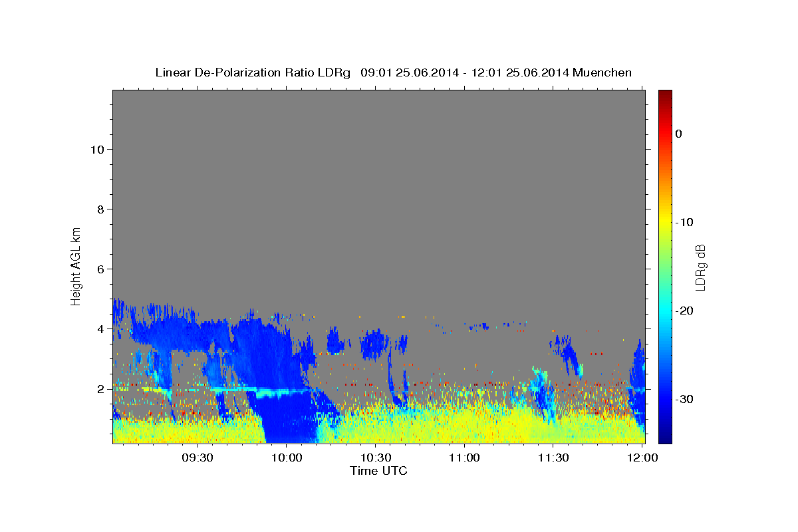Click the colorbar value -10
The height and width of the screenshot is (532, 798).
(x=684, y=222)
